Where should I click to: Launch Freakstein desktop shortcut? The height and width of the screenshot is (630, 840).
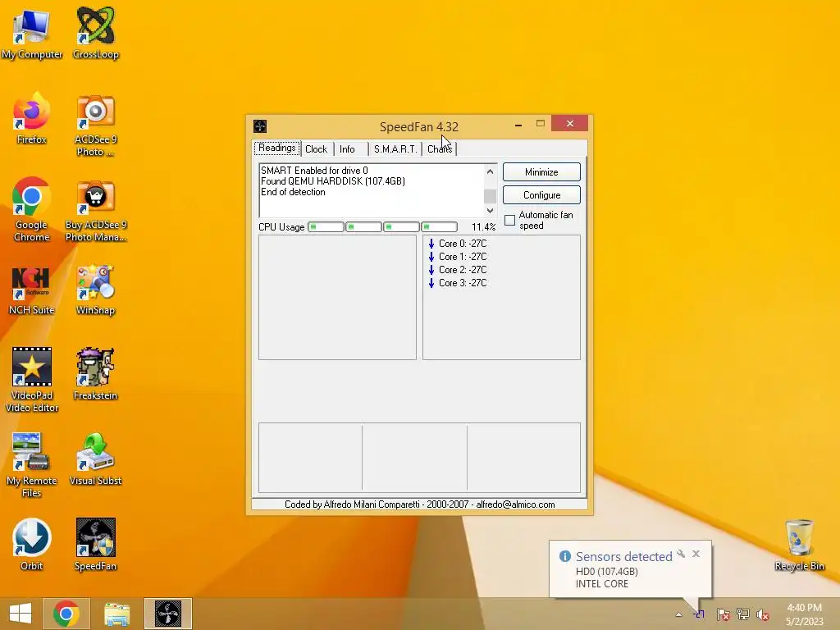click(95, 374)
